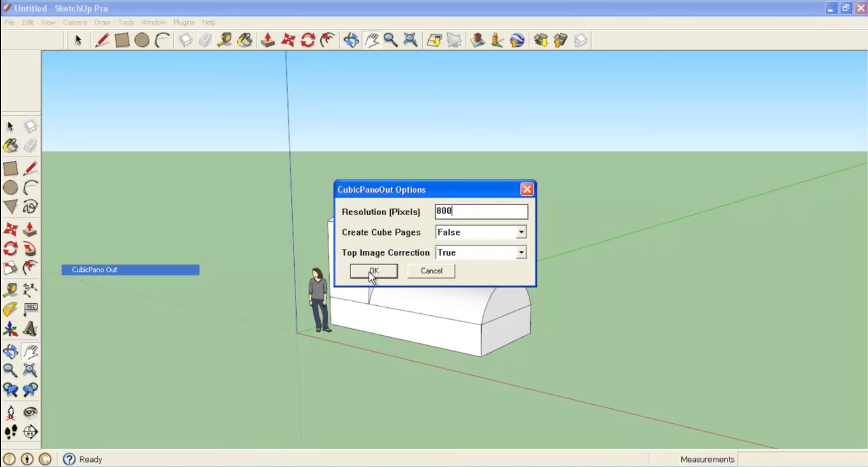Select the Make Component icon in top toolbar
Viewport: 868px width, 467px height.
pyautogui.click(x=185, y=40)
